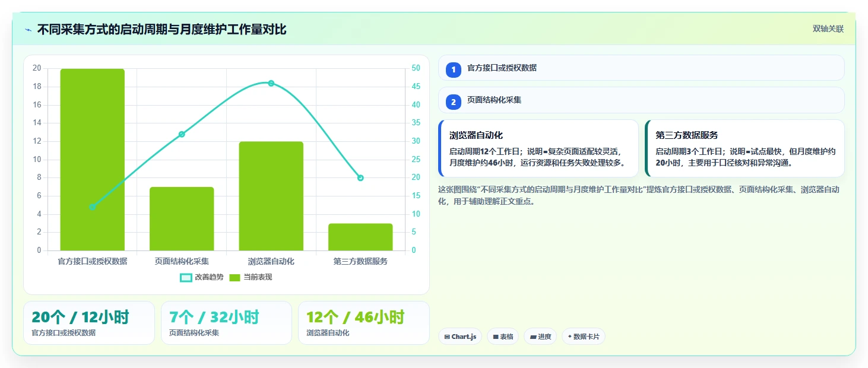
Task: Click the line point above 官方接口或授权数据
Action: tap(93, 207)
